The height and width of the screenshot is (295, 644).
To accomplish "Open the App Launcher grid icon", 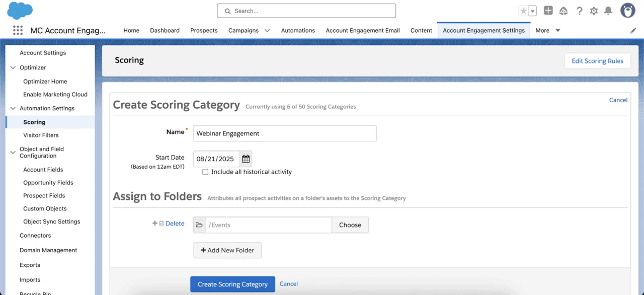I will (x=18, y=30).
